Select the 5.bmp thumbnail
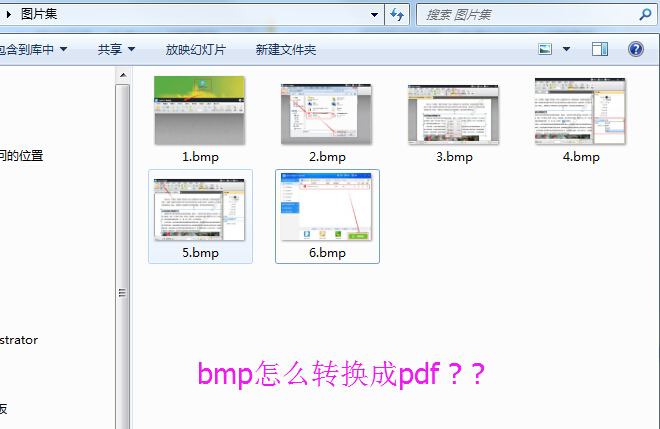Image resolution: width=660 pixels, height=429 pixels. click(200, 210)
